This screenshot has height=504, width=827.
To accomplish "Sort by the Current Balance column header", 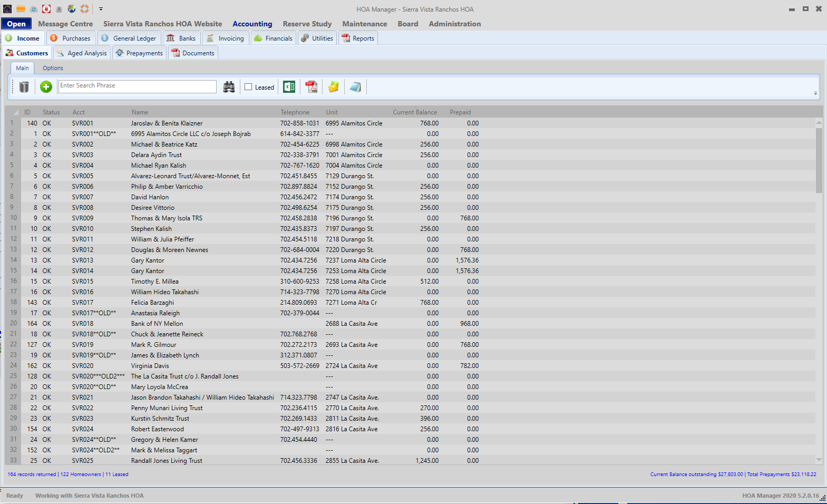I will 414,112.
